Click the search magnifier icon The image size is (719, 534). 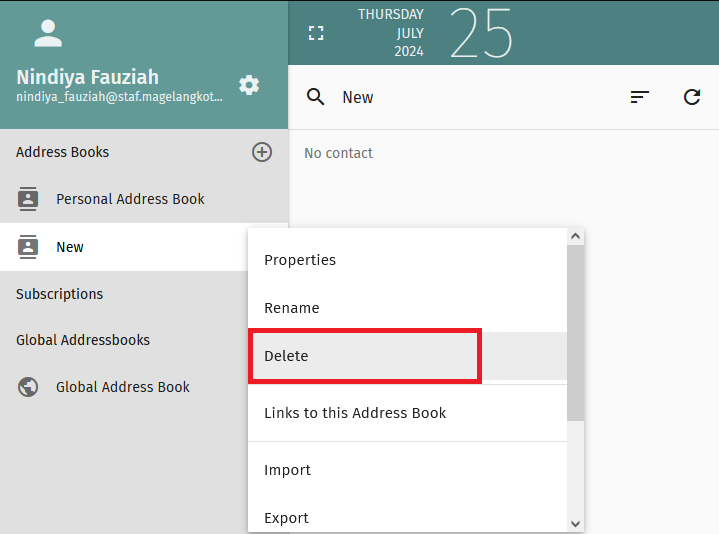(x=316, y=97)
